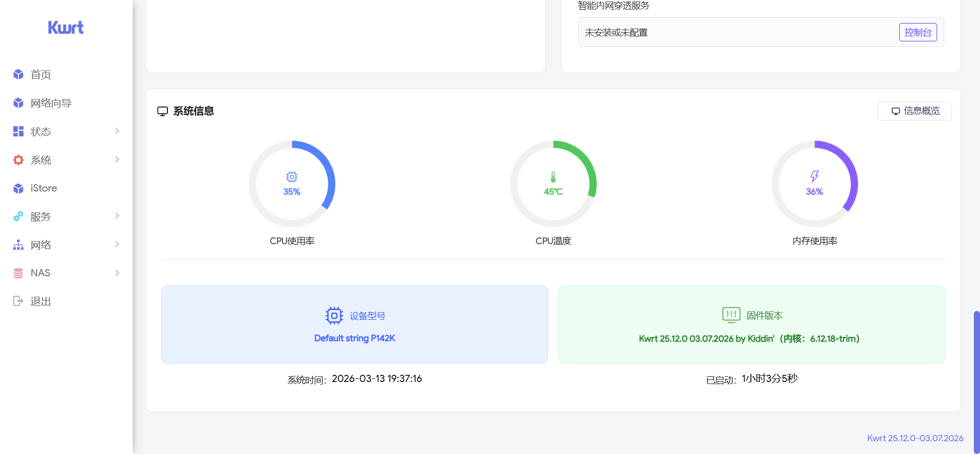Click the 退出 logout icon
The width and height of the screenshot is (980, 454).
[18, 301]
